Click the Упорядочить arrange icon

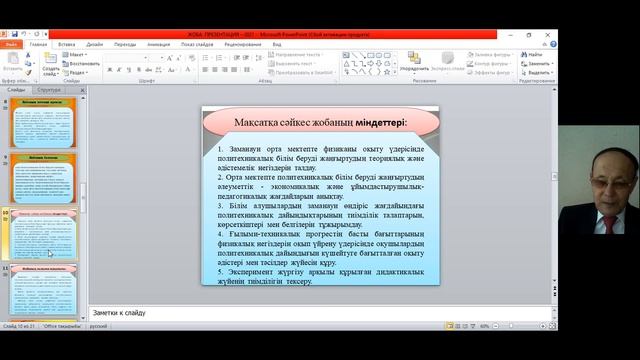(414, 59)
